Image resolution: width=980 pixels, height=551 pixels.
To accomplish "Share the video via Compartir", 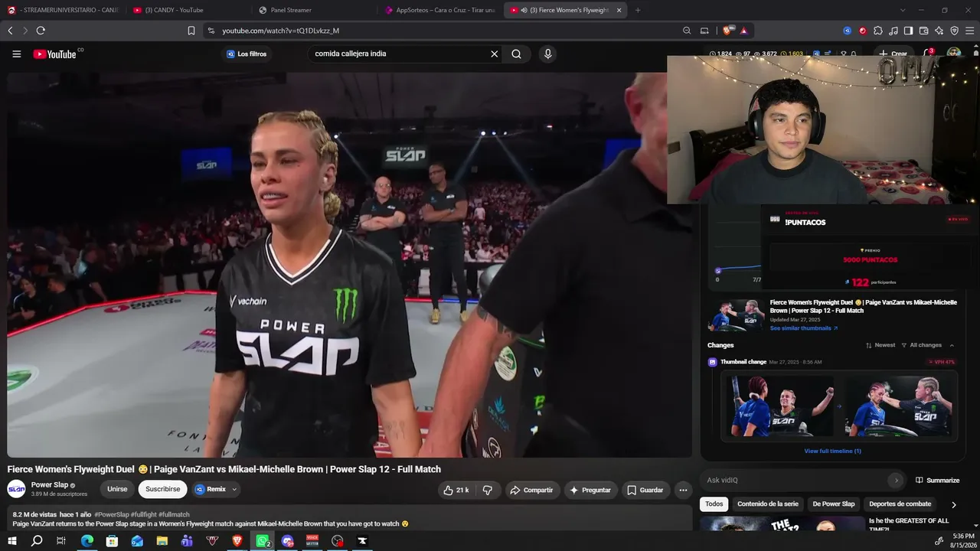I will [531, 490].
